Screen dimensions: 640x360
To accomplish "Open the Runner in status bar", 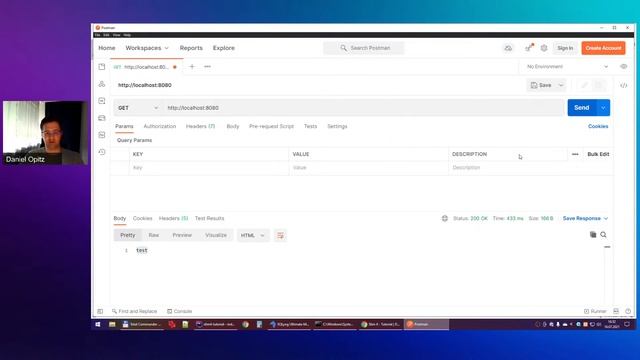I will point(595,311).
